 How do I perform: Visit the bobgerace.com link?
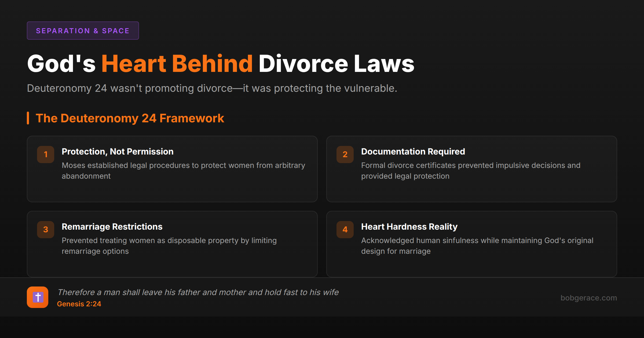589,298
